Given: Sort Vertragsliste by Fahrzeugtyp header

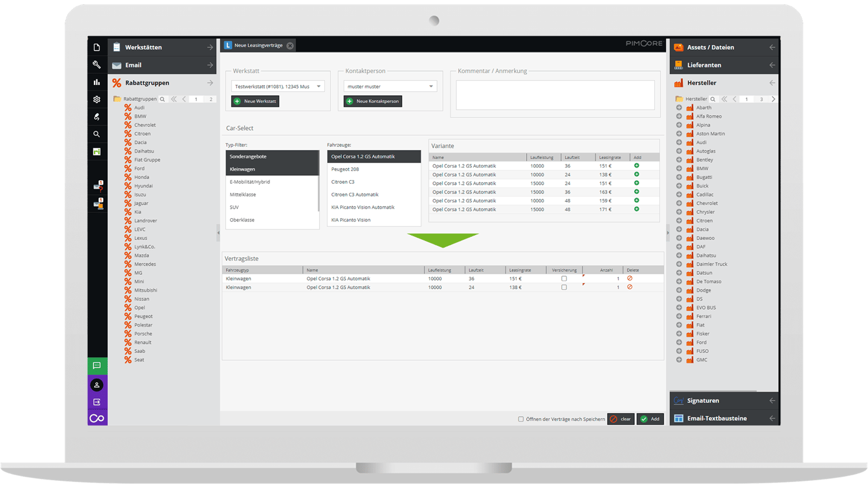Looking at the screenshot, I should pos(262,270).
